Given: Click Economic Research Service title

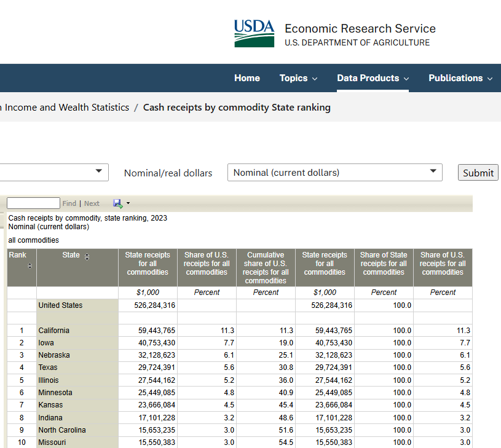Looking at the screenshot, I should [x=360, y=28].
